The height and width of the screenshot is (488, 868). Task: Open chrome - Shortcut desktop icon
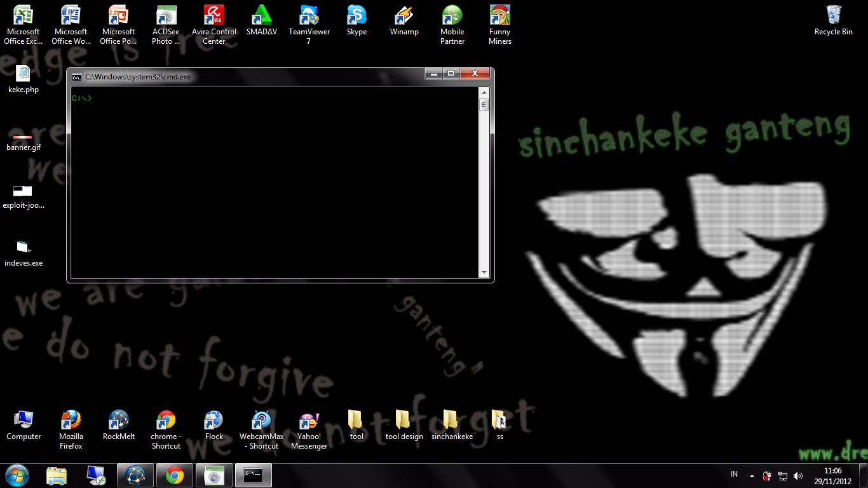click(x=166, y=430)
